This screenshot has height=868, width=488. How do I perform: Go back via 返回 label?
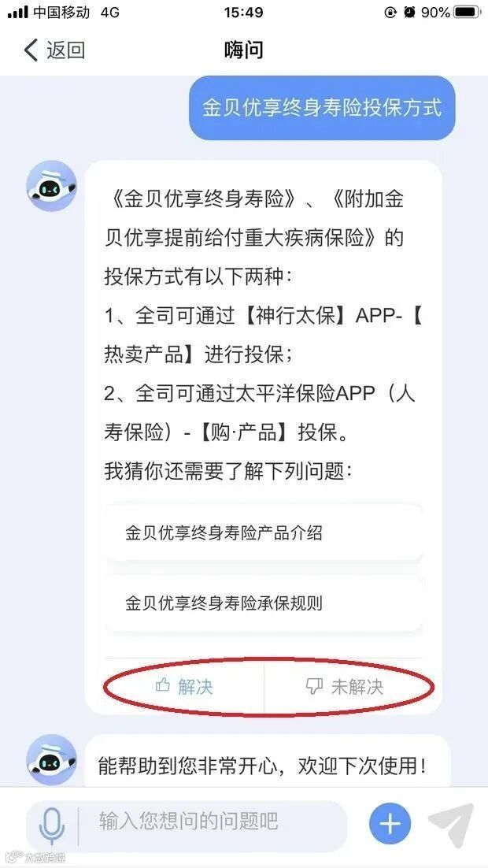point(66,50)
